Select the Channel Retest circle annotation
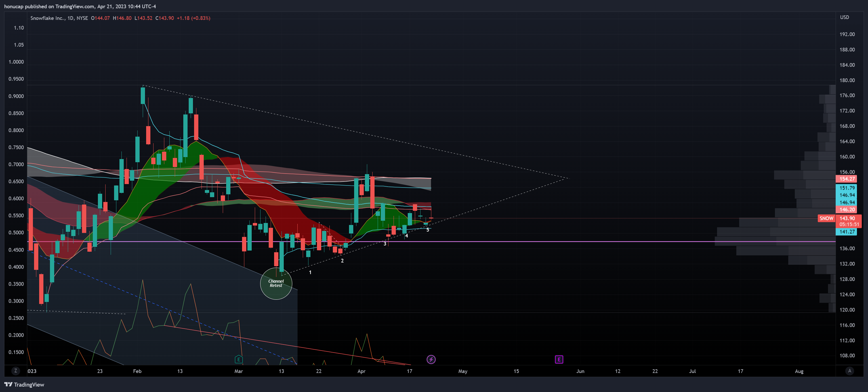Image resolution: width=868 pixels, height=392 pixels. 276,283
